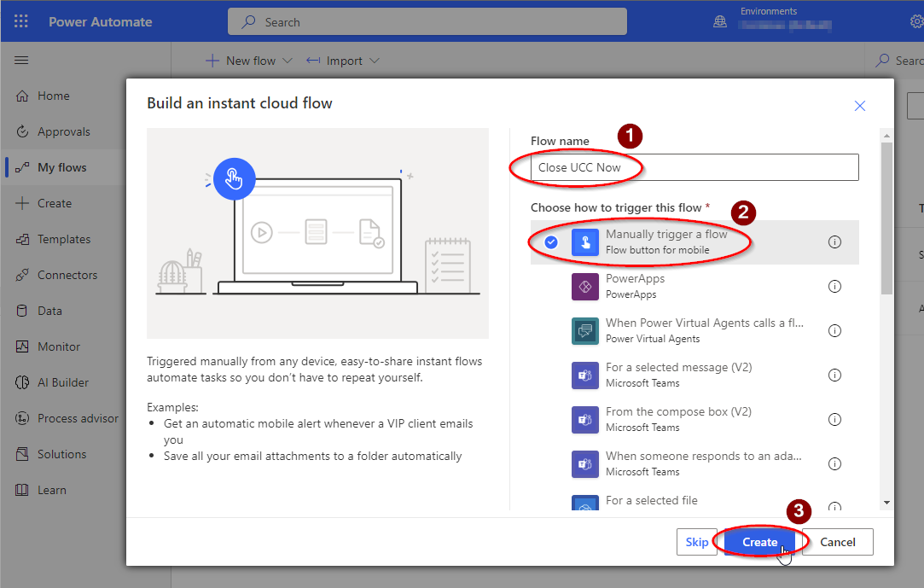Screen dimensions: 924x588
Task: Show info for PowerApps trigger
Action: coord(834,287)
